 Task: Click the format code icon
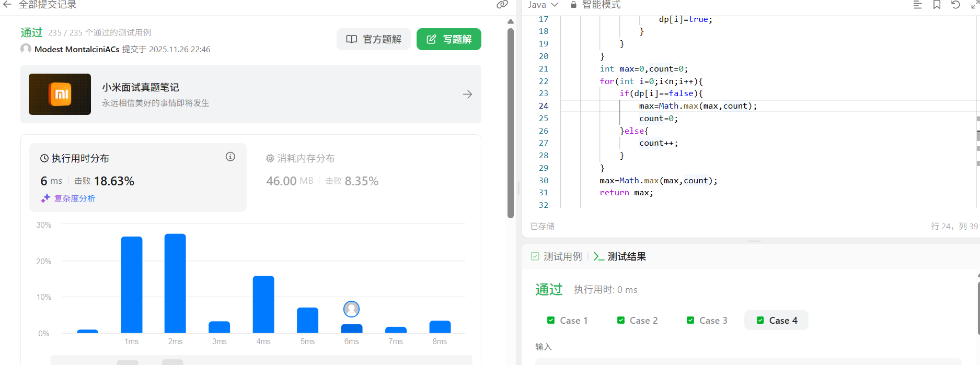tap(917, 5)
